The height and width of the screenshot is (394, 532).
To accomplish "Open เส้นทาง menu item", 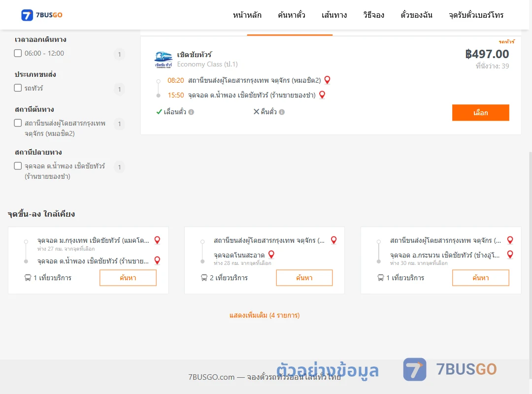I will [x=334, y=15].
